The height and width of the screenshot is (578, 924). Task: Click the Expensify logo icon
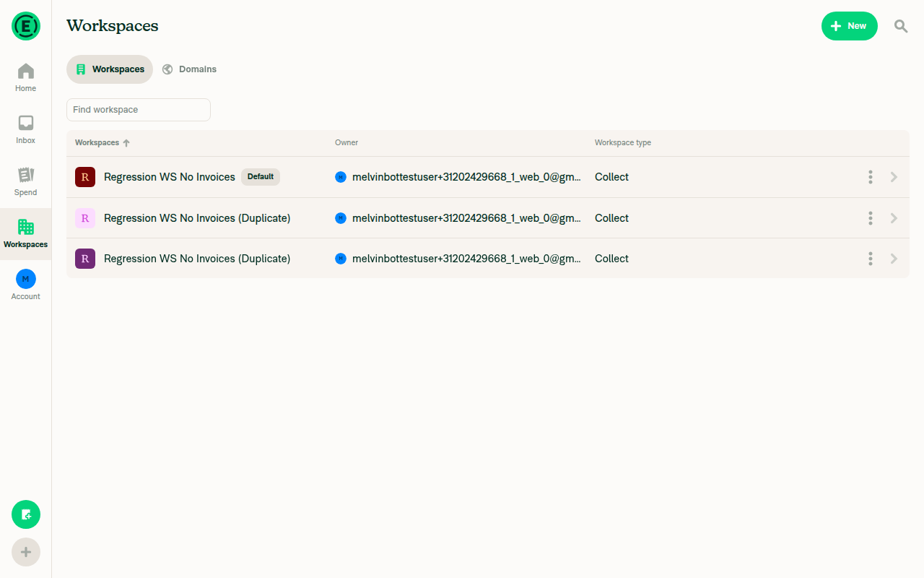click(26, 26)
